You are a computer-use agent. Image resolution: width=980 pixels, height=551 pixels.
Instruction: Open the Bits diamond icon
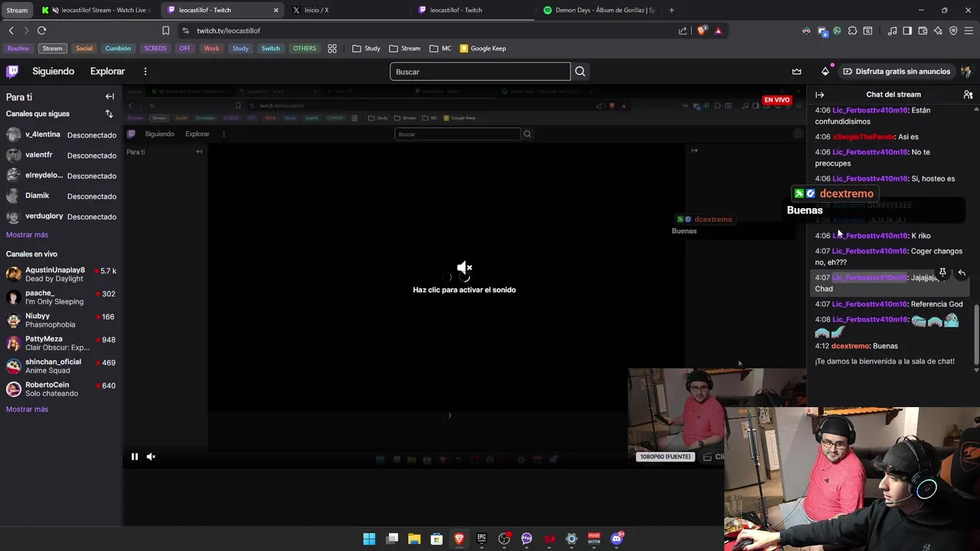(825, 71)
